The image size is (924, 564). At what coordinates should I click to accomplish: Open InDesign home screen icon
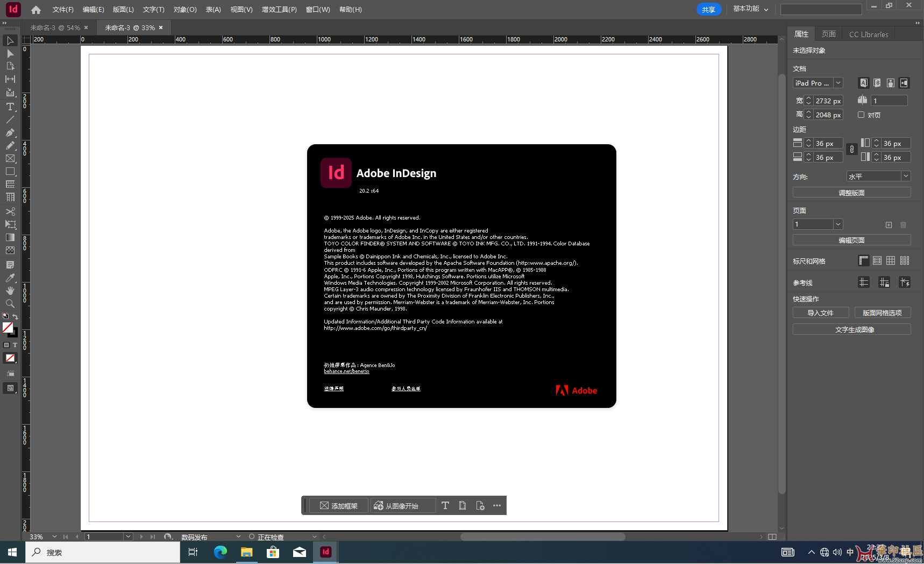36,10
